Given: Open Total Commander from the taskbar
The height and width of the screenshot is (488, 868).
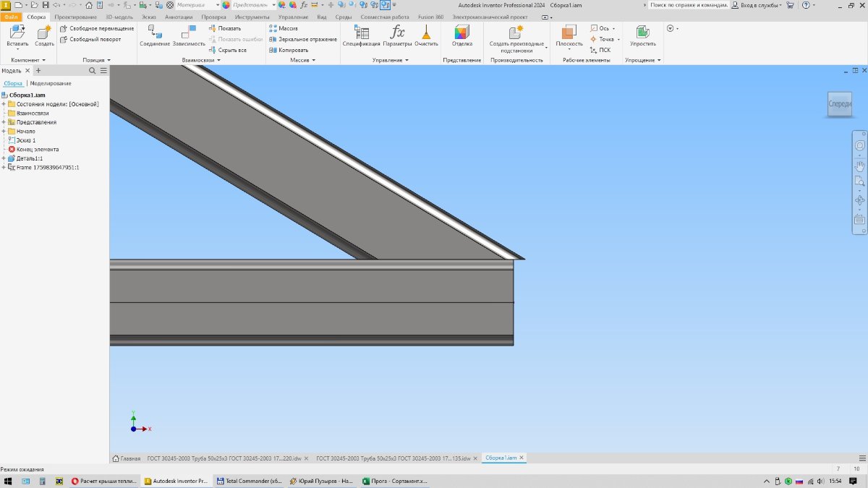Looking at the screenshot, I should [249, 481].
